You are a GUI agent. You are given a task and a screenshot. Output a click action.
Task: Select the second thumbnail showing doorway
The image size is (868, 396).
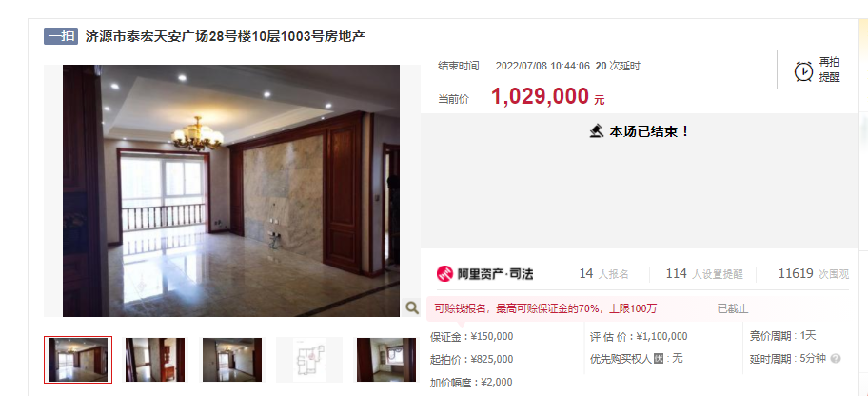[x=155, y=360]
